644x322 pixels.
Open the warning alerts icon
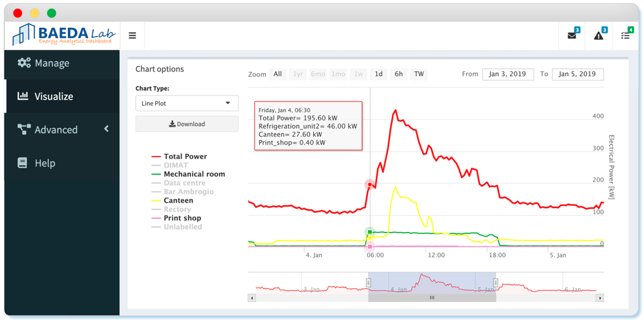[598, 36]
